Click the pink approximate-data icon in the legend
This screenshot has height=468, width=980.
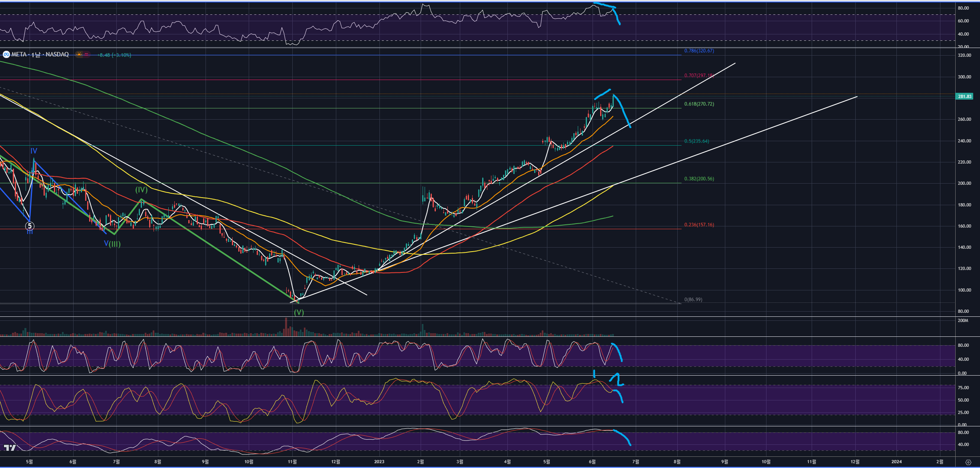click(86, 54)
